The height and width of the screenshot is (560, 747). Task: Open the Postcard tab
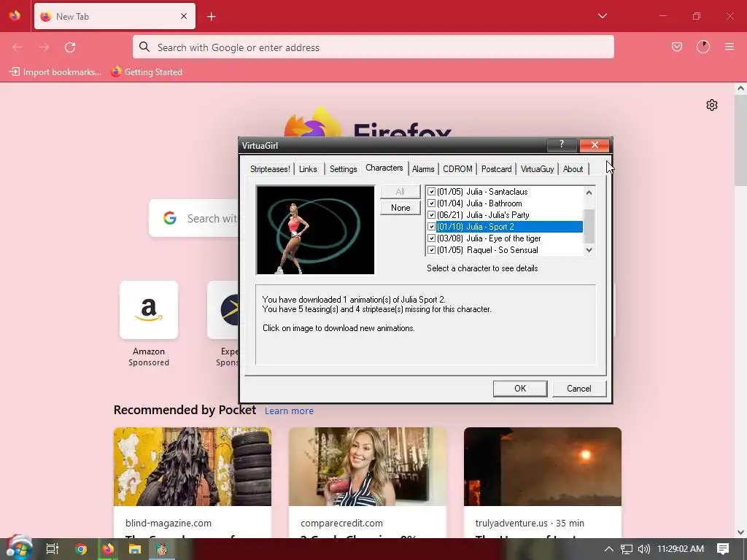tap(496, 169)
